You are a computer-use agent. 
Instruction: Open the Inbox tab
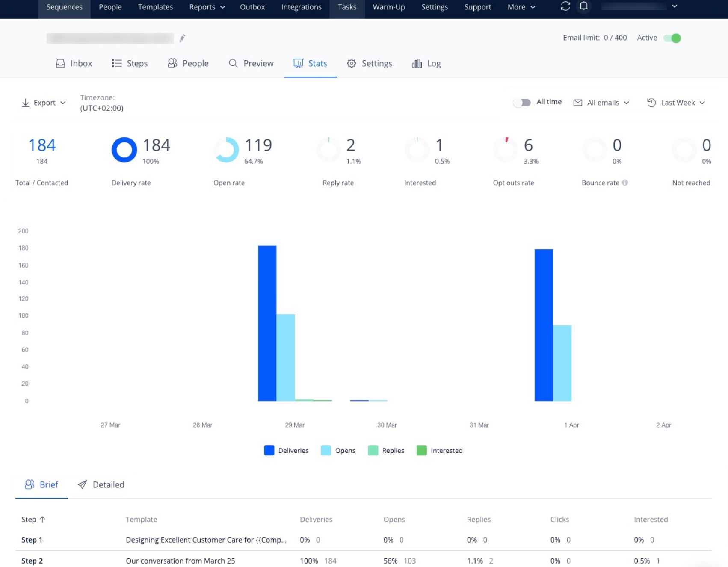[x=74, y=63]
